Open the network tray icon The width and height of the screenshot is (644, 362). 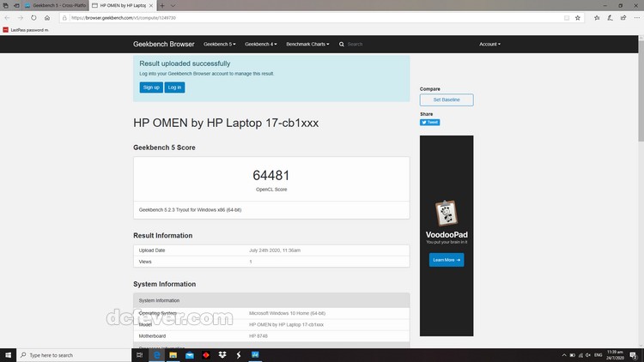(580, 355)
